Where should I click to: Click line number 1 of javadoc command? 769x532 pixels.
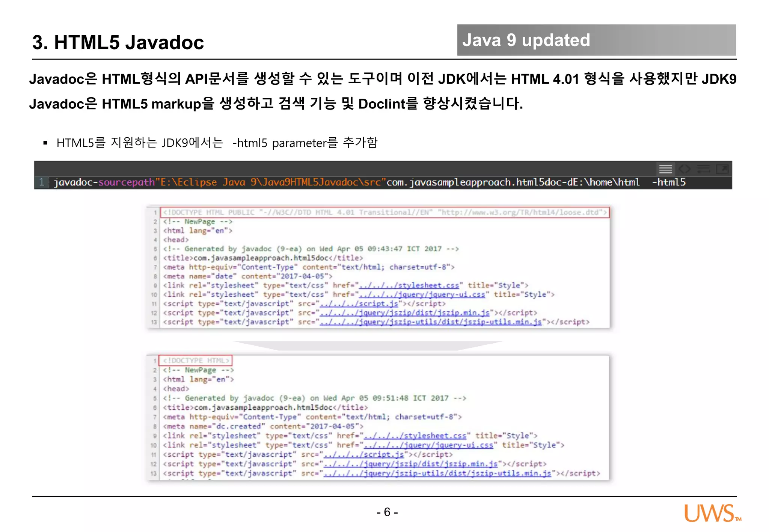(x=42, y=182)
